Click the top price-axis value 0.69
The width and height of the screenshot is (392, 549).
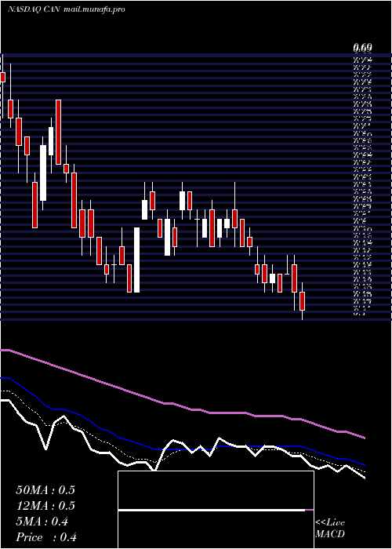point(362,47)
